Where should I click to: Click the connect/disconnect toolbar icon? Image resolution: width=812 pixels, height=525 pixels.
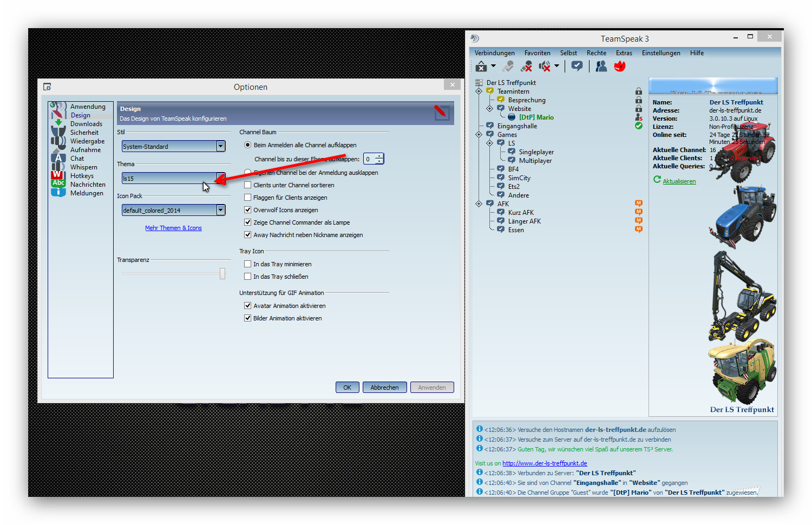[481, 67]
